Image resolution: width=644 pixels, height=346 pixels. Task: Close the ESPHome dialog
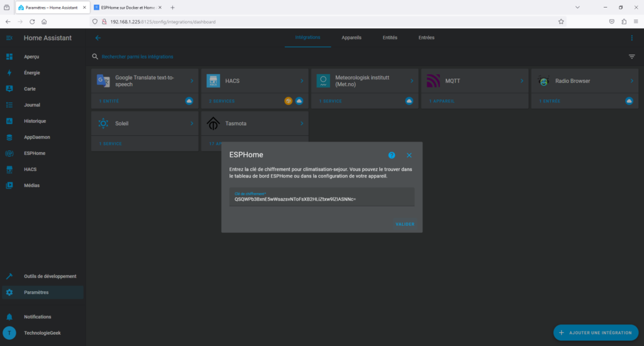click(409, 155)
